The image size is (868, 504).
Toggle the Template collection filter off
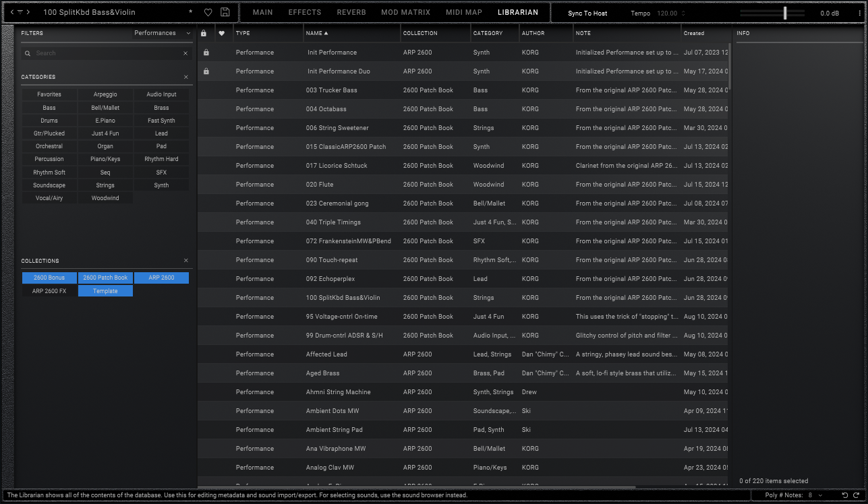coord(105,291)
